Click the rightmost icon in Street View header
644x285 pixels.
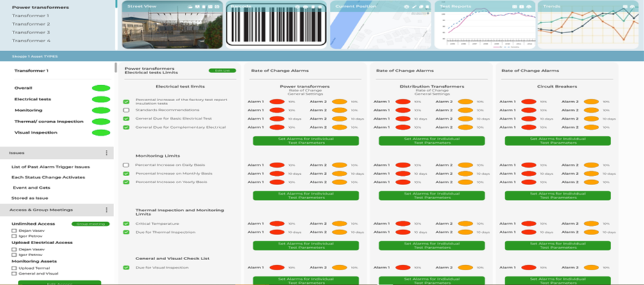(218, 6)
